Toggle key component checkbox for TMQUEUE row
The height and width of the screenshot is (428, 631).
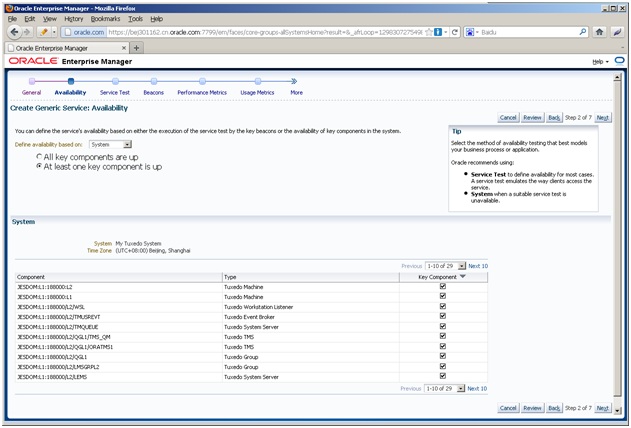click(x=443, y=326)
